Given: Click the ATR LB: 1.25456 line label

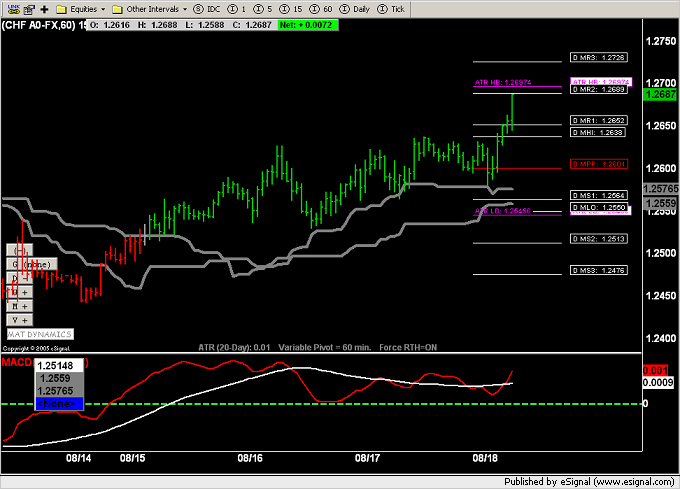Looking at the screenshot, I should coord(503,211).
